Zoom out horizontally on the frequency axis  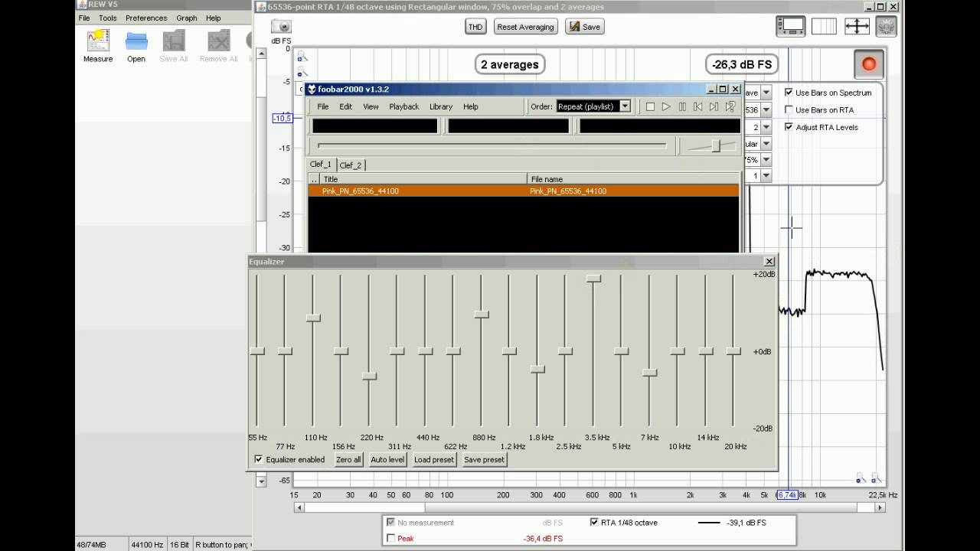click(861, 478)
